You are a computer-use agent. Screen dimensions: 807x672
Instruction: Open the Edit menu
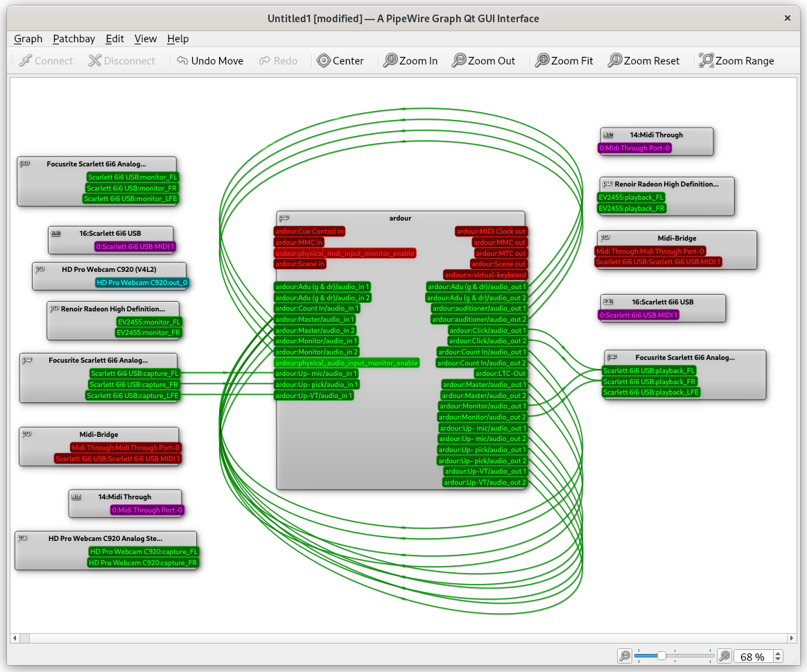click(115, 39)
